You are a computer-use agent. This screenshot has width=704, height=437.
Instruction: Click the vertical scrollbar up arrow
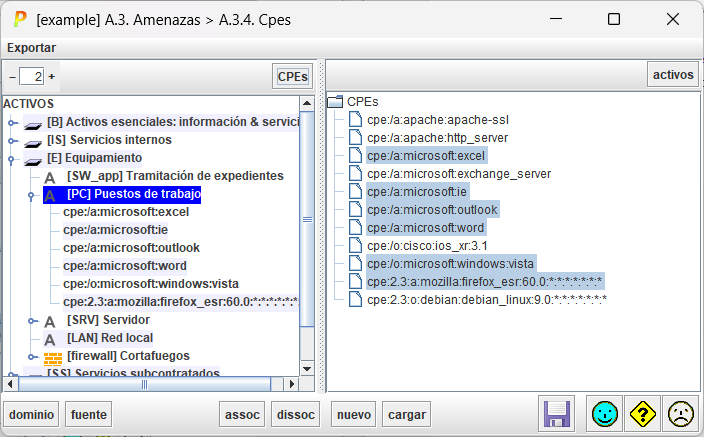click(307, 103)
